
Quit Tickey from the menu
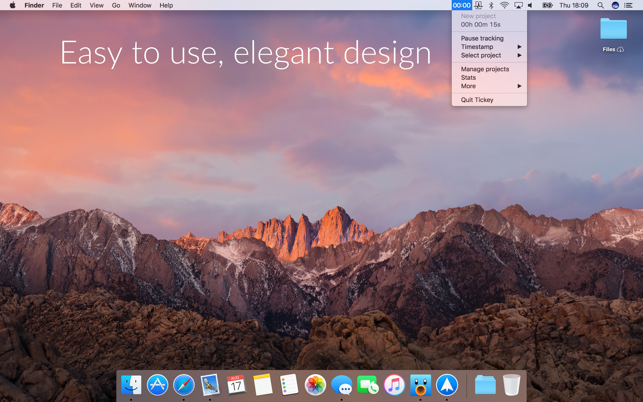point(477,100)
